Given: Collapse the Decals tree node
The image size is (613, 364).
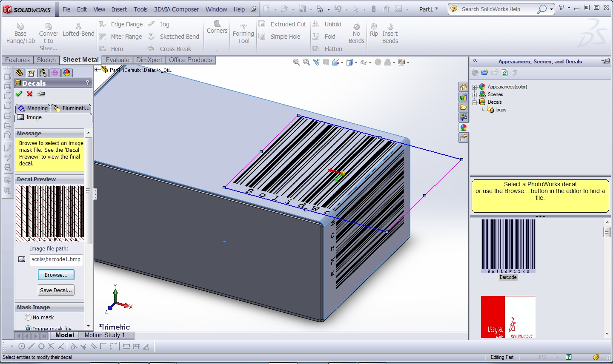Looking at the screenshot, I should click(475, 102).
